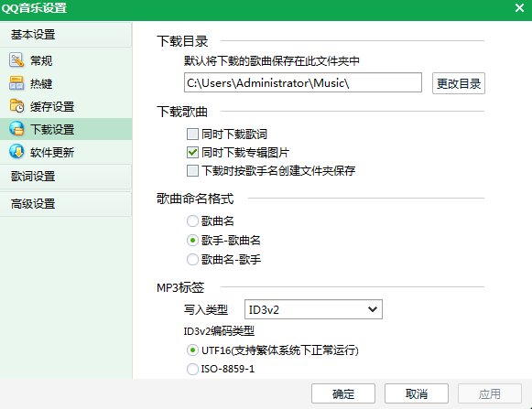Click the 下载设置 download globe icon

16,129
